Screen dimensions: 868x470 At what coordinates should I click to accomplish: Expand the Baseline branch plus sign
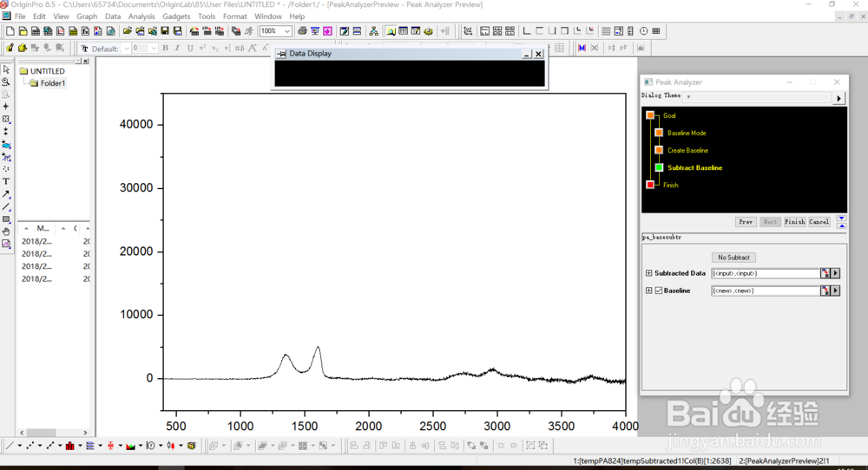648,290
